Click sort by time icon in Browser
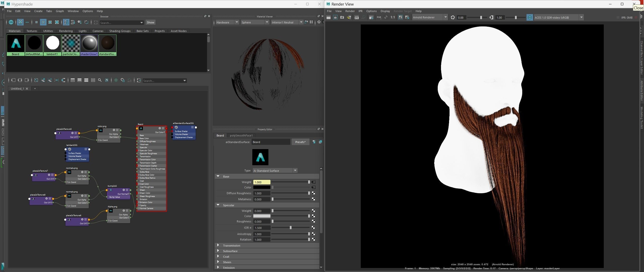Image resolution: width=644 pixels, height=272 pixels. point(80,22)
